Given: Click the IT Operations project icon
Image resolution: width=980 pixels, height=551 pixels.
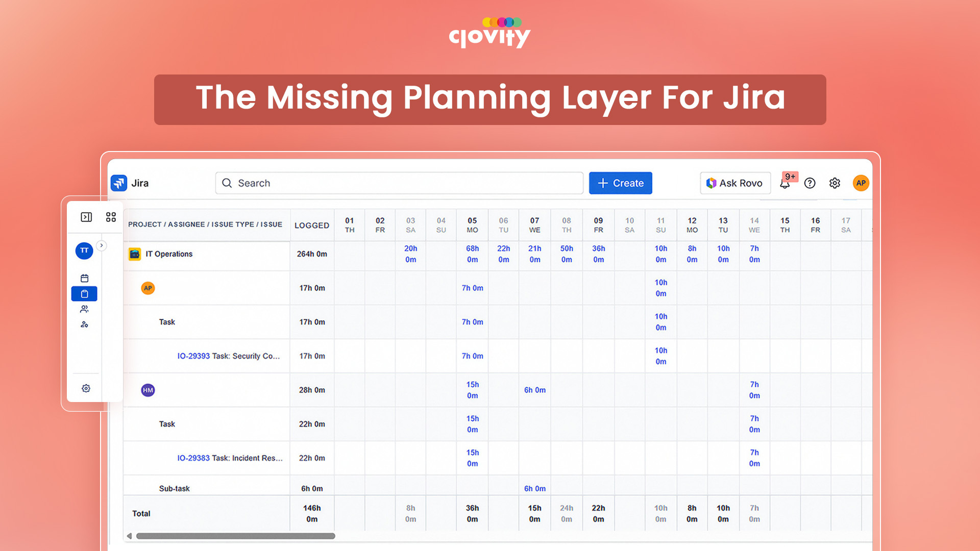Looking at the screenshot, I should pyautogui.click(x=135, y=254).
